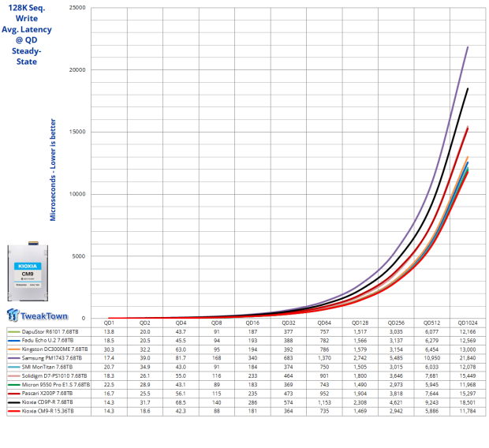Click the black Kioxia CD9P-R line end
Viewport: 489px width, 448px height.
click(x=468, y=89)
